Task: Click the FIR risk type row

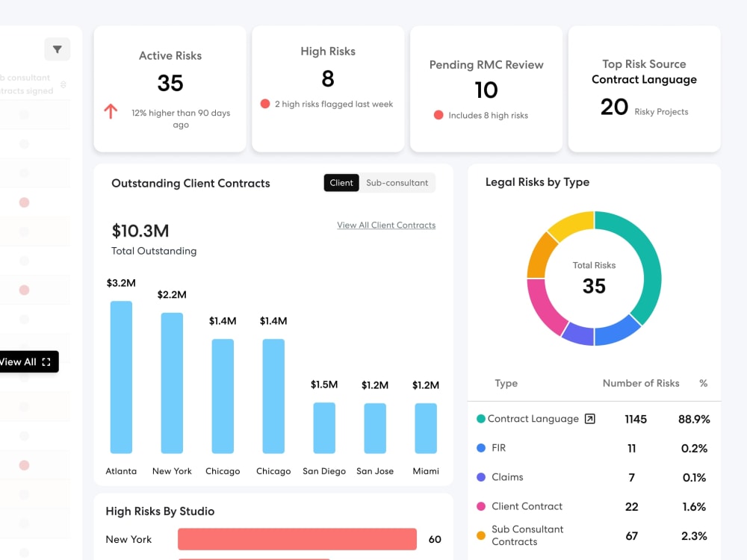Action: point(594,448)
